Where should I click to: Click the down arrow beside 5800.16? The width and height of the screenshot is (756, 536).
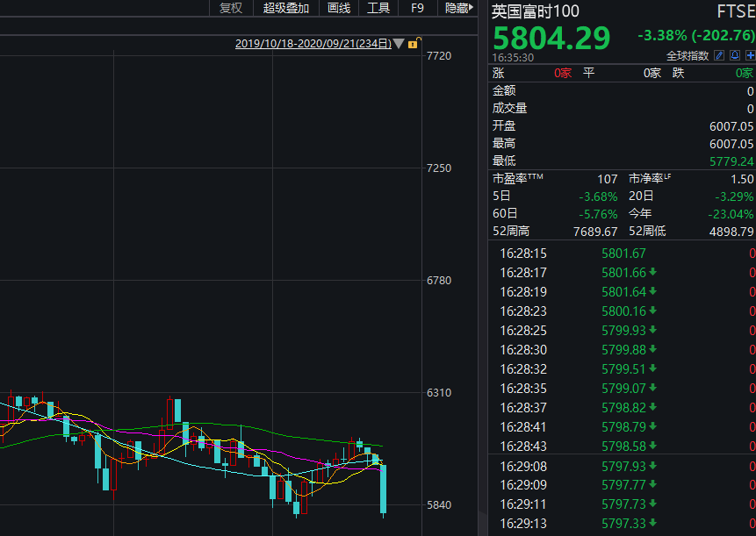point(652,311)
